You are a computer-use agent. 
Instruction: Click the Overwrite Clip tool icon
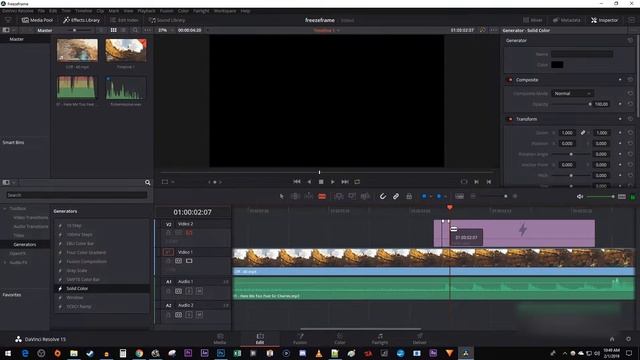point(352,196)
